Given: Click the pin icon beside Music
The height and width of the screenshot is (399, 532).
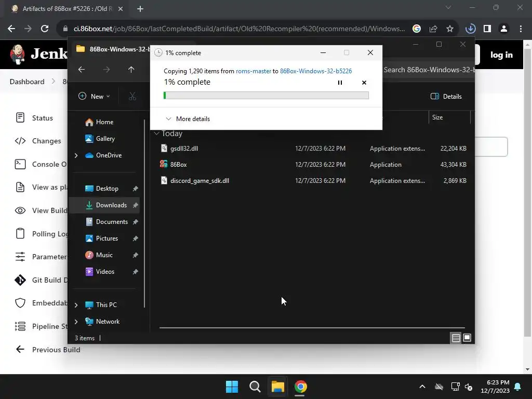Looking at the screenshot, I should click(136, 255).
